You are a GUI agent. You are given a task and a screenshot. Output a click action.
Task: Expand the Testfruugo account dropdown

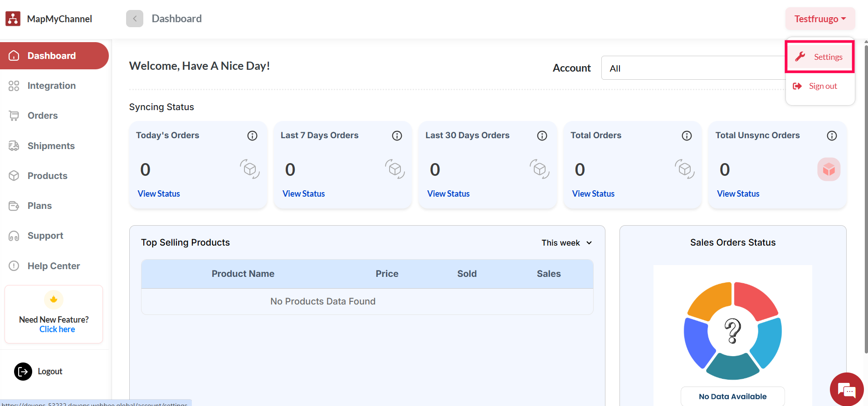(819, 19)
